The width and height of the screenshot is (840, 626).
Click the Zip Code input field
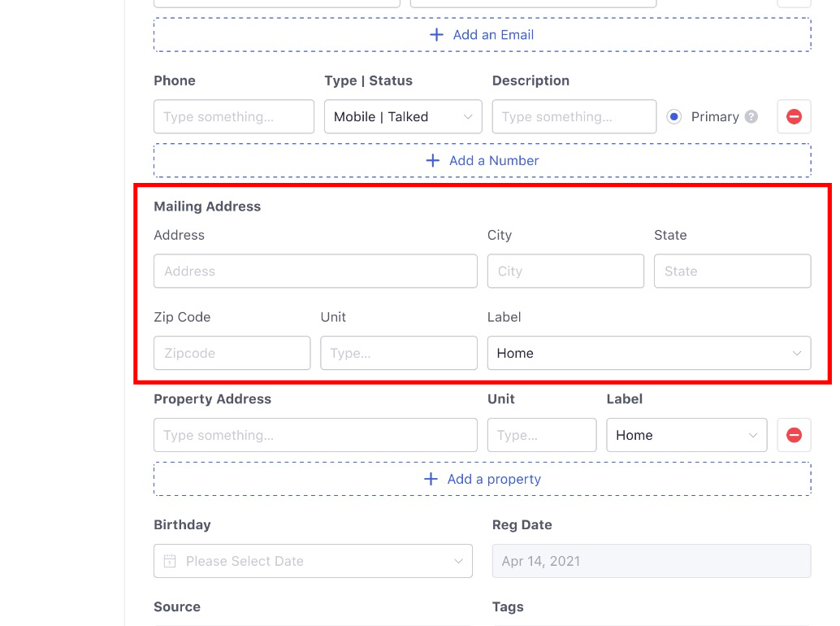point(232,354)
